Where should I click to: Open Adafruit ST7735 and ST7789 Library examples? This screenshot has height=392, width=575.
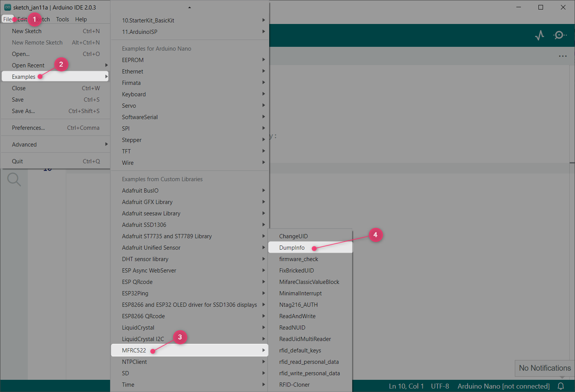coord(190,236)
